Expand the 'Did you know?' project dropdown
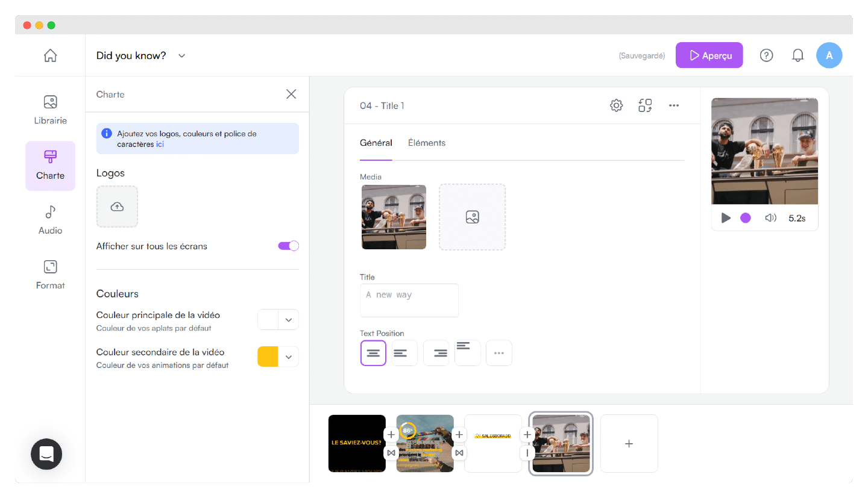Image resolution: width=868 pixels, height=498 pixels. (182, 55)
